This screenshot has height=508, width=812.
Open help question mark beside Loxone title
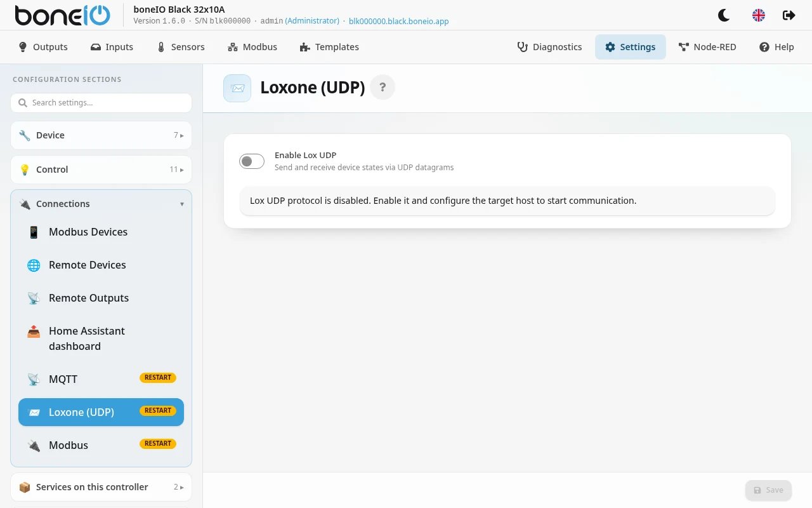click(383, 88)
